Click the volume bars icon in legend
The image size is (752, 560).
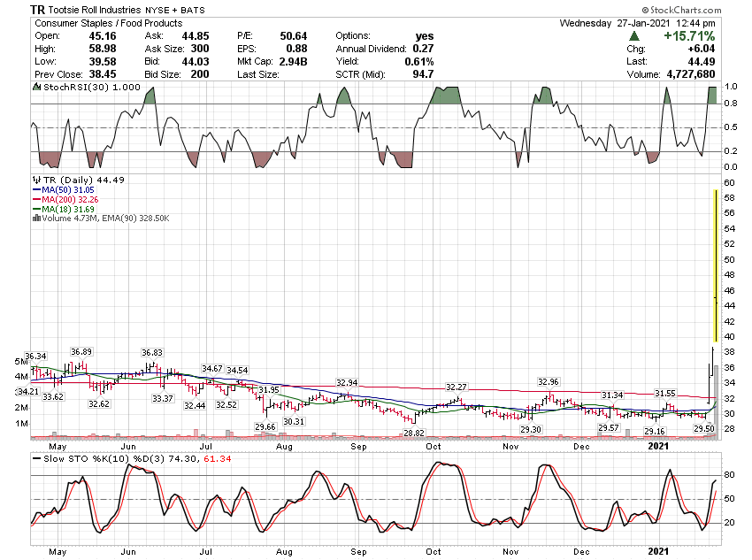point(36,219)
